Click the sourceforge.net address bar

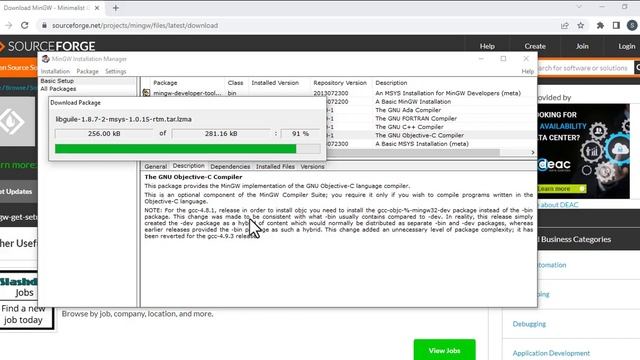pyautogui.click(x=135, y=25)
